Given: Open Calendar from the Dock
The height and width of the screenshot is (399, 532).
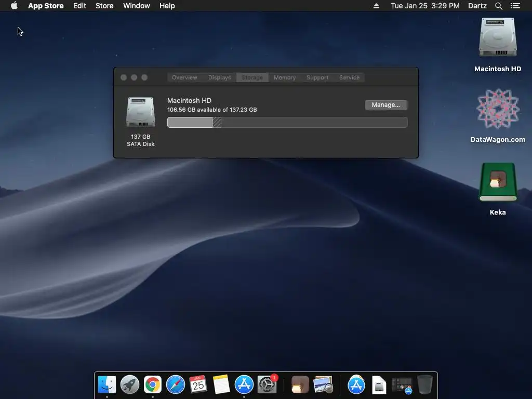Looking at the screenshot, I should tap(198, 385).
